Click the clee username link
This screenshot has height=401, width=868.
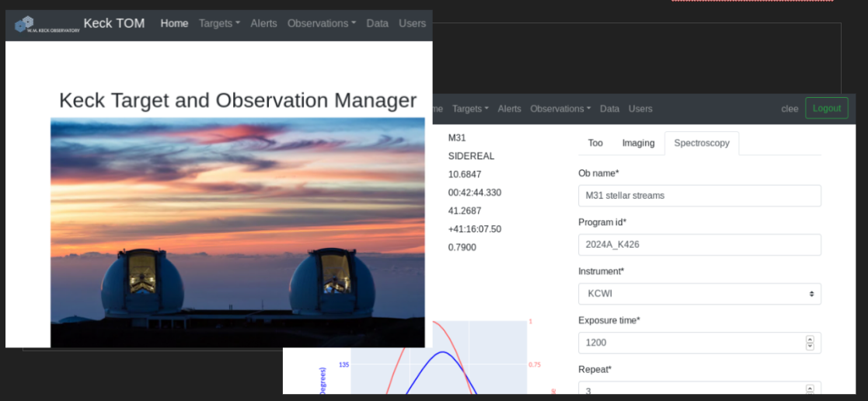pos(790,109)
